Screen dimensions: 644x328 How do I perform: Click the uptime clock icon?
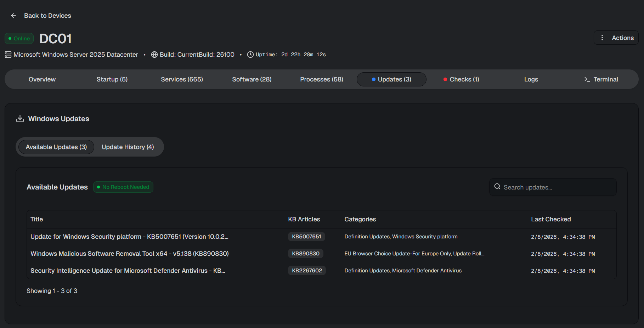[x=250, y=55]
